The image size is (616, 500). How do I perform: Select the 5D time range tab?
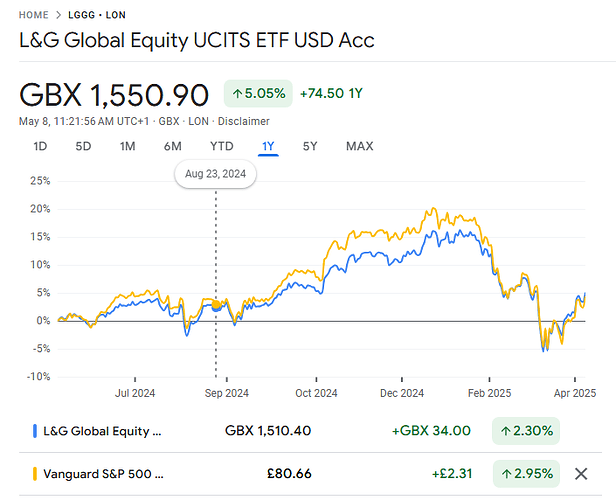(83, 147)
